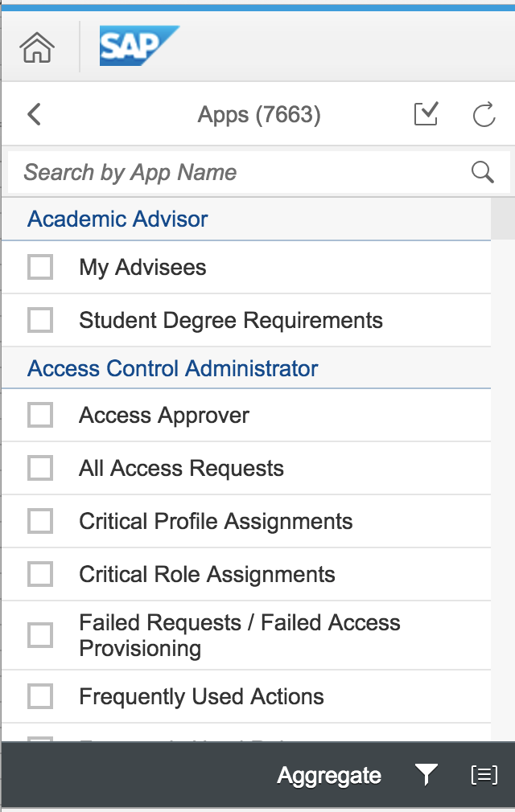This screenshot has height=812, width=515.
Task: Click the SAP logo
Action: click(x=139, y=46)
